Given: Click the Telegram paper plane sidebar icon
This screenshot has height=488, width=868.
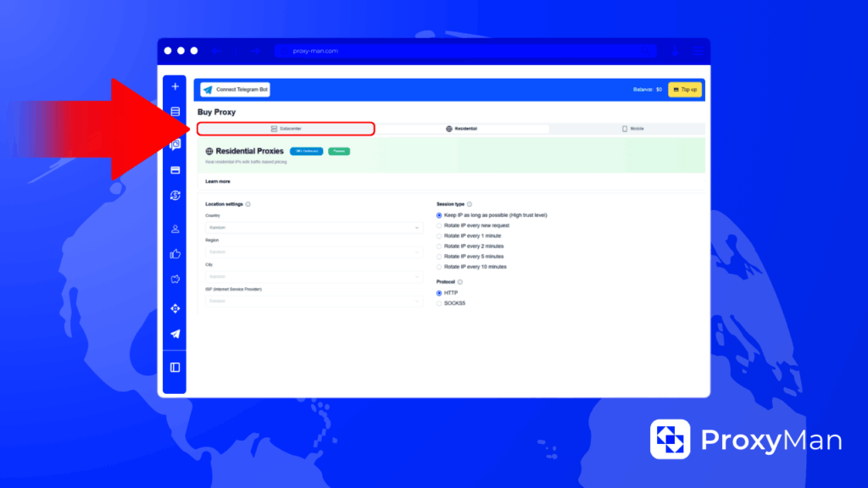Looking at the screenshot, I should [175, 334].
